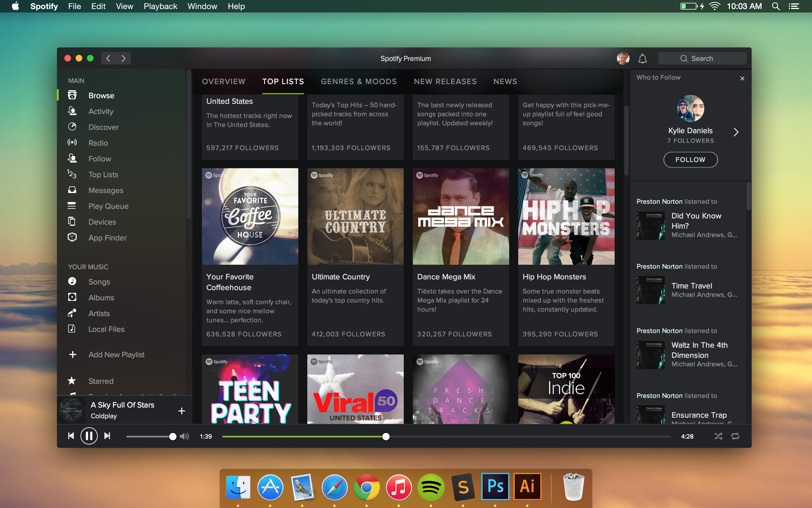
Task: Switch to the Overview tab
Action: (224, 81)
